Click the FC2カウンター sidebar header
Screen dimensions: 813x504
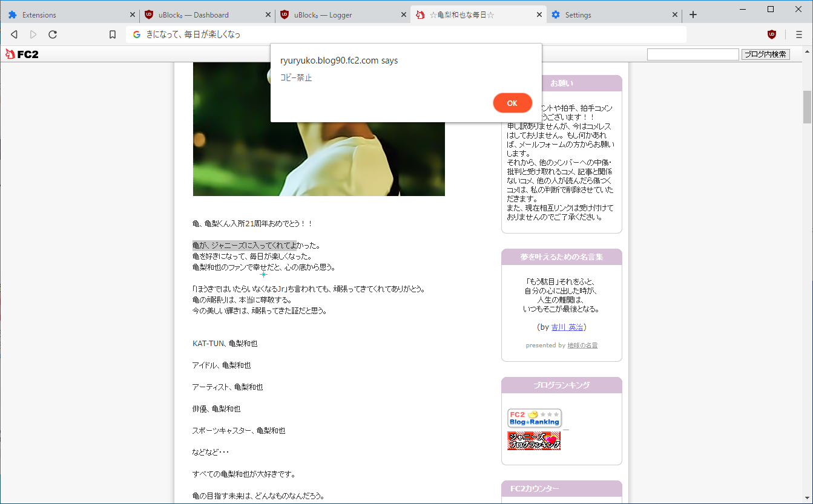[562, 488]
